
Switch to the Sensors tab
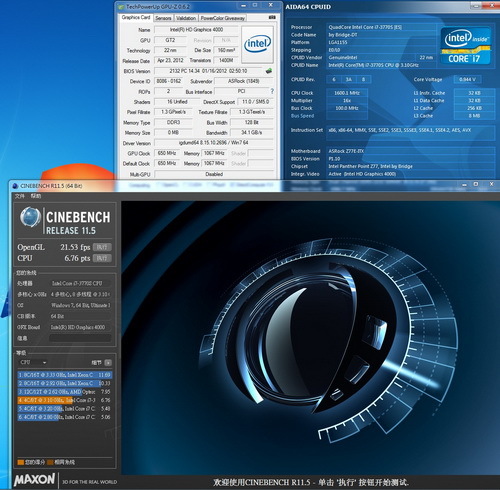pos(163,18)
